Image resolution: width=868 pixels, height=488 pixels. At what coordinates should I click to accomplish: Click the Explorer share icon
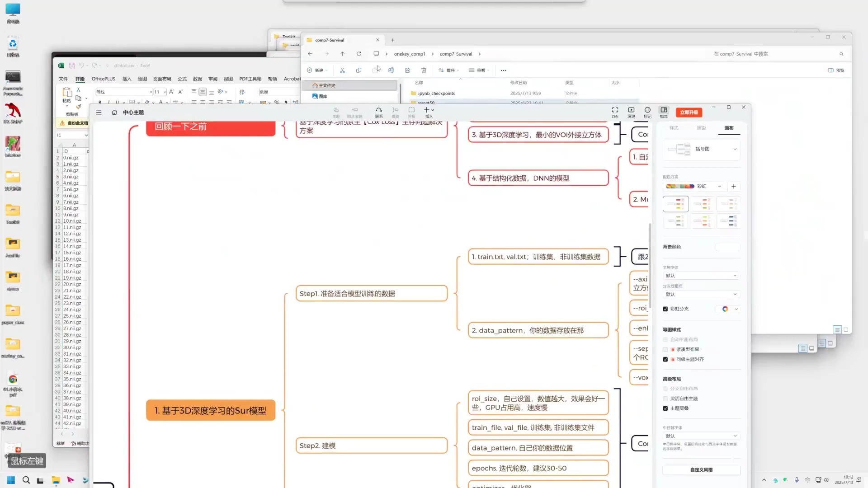pyautogui.click(x=407, y=70)
